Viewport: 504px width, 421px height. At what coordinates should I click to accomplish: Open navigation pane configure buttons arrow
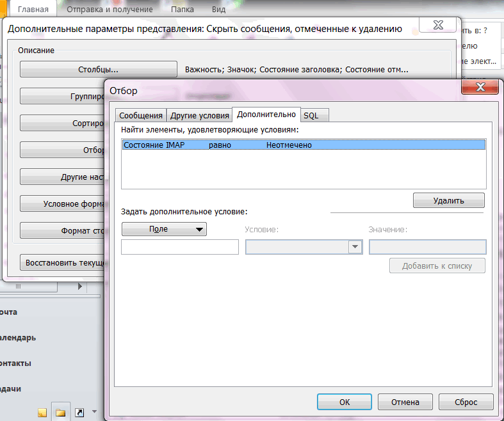coord(94,411)
